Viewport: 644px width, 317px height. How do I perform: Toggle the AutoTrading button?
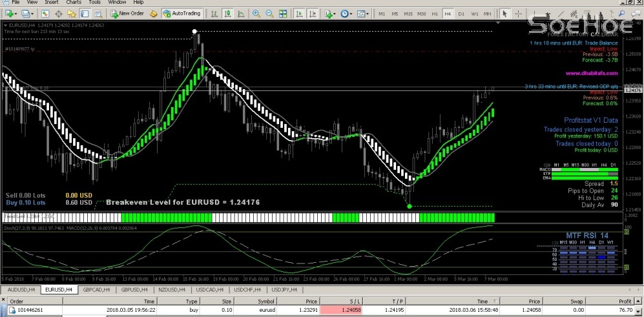pyautogui.click(x=182, y=13)
